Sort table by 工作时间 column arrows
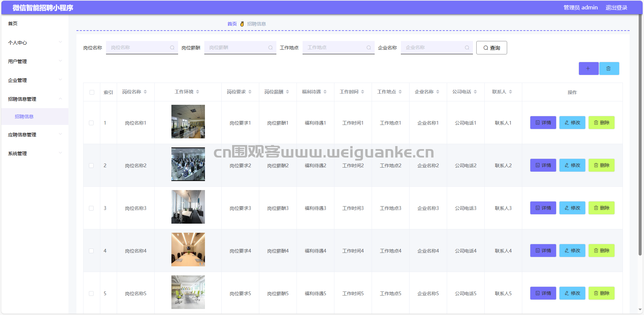The height and width of the screenshot is (315, 644). pyautogui.click(x=363, y=92)
